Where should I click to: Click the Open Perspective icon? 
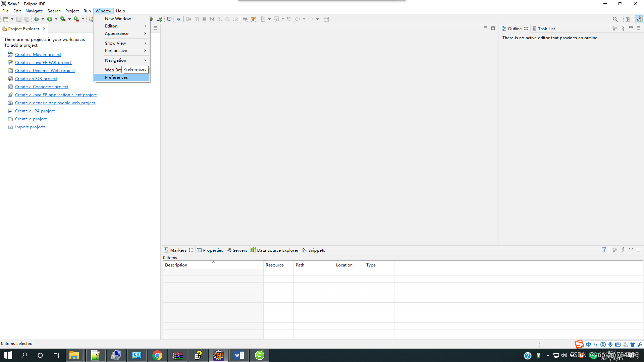(628, 19)
